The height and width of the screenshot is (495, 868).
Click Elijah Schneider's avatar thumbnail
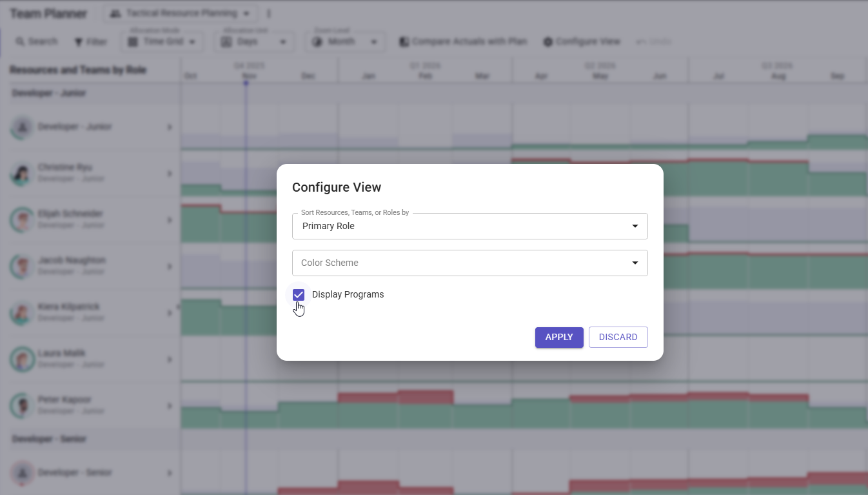pos(22,221)
